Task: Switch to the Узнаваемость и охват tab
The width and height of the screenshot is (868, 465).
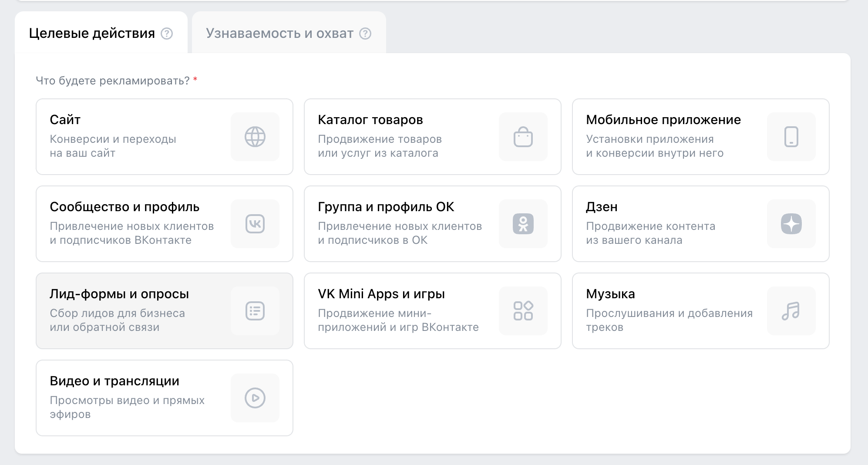Action: [279, 34]
